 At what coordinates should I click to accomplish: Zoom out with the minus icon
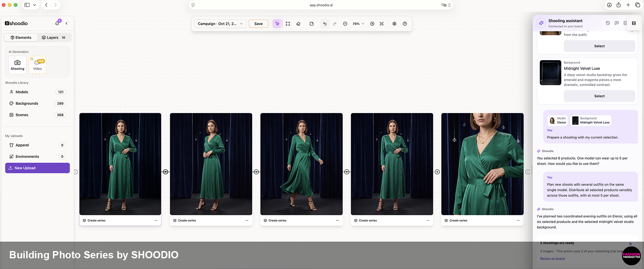345,24
